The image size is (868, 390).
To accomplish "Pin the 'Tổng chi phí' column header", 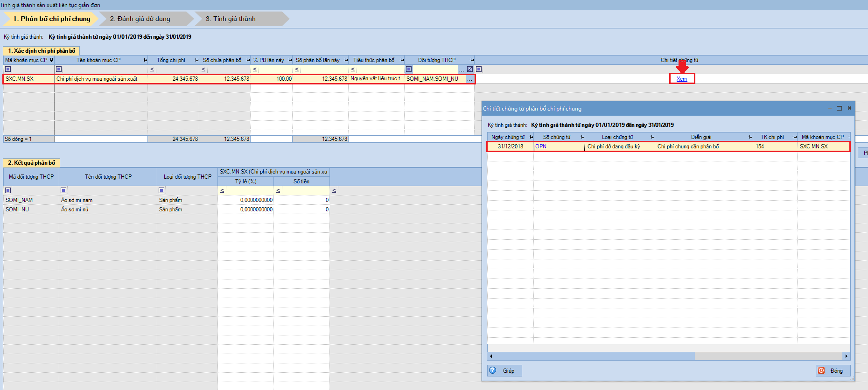I will tap(196, 60).
